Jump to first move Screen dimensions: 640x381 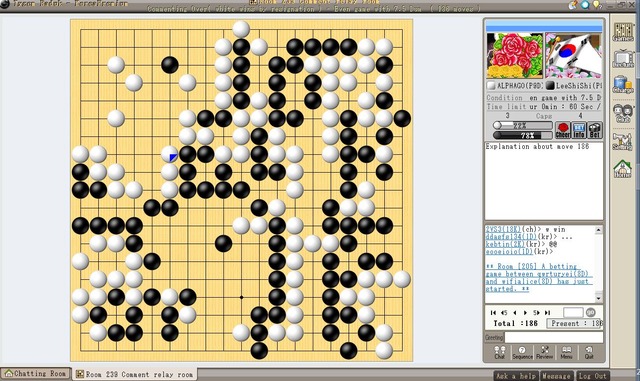[493, 312]
